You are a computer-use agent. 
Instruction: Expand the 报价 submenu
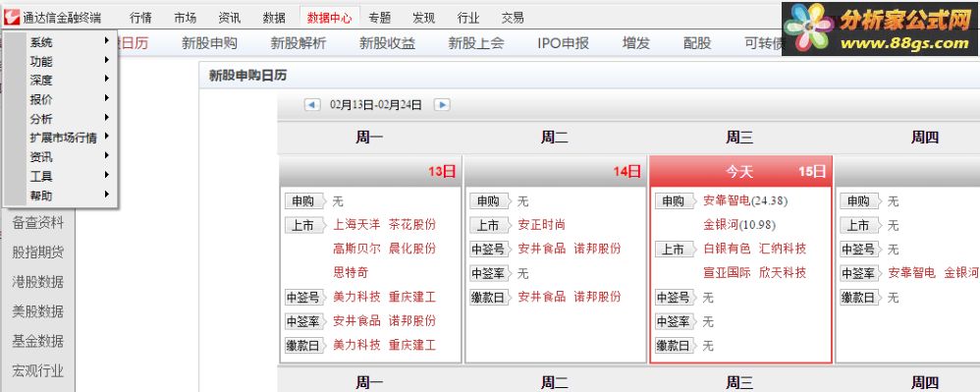[61, 99]
